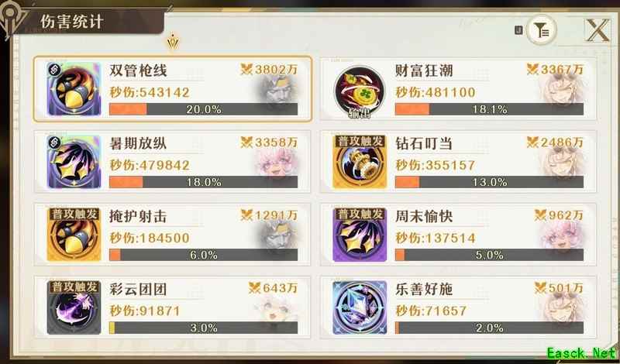
Task: Click character portrait in 彩云团团 row
Action: [276, 307]
